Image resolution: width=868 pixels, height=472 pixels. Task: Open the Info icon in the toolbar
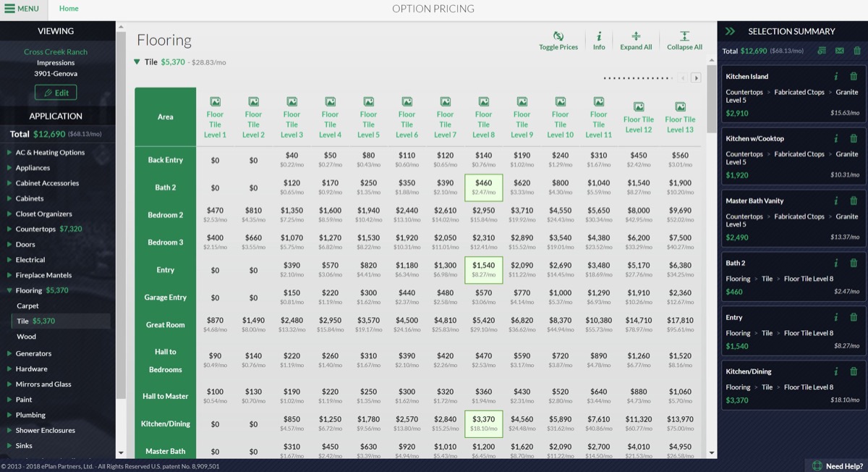pyautogui.click(x=599, y=36)
